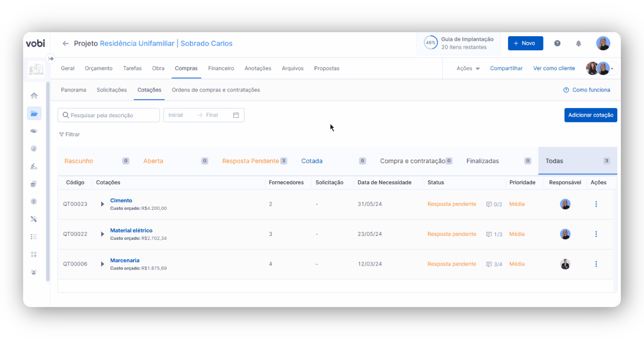Open the user profile avatar top right
Viewport: 644px width, 339px height.
click(603, 43)
